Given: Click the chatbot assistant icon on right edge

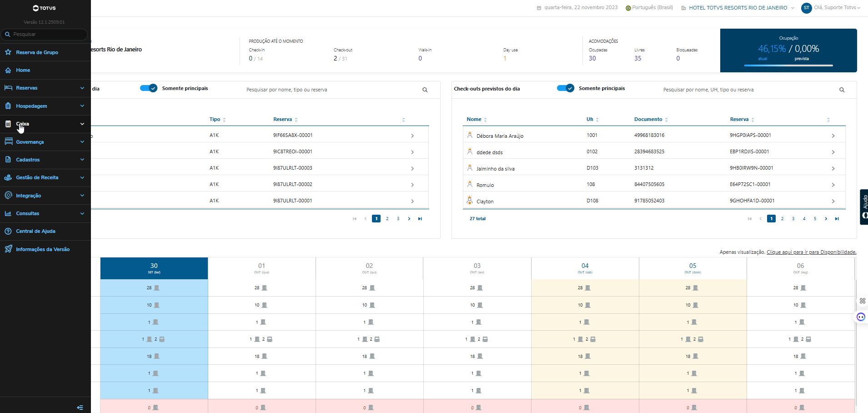Looking at the screenshot, I should coord(861,317).
